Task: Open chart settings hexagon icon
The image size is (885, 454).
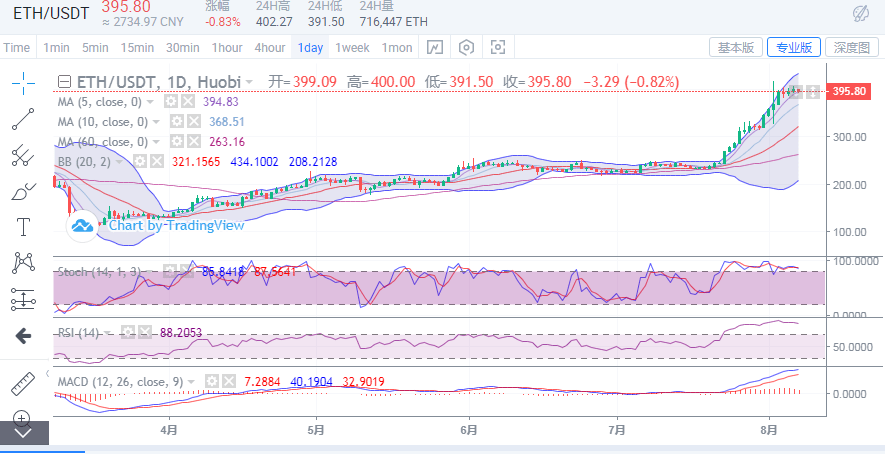Action: click(466, 47)
